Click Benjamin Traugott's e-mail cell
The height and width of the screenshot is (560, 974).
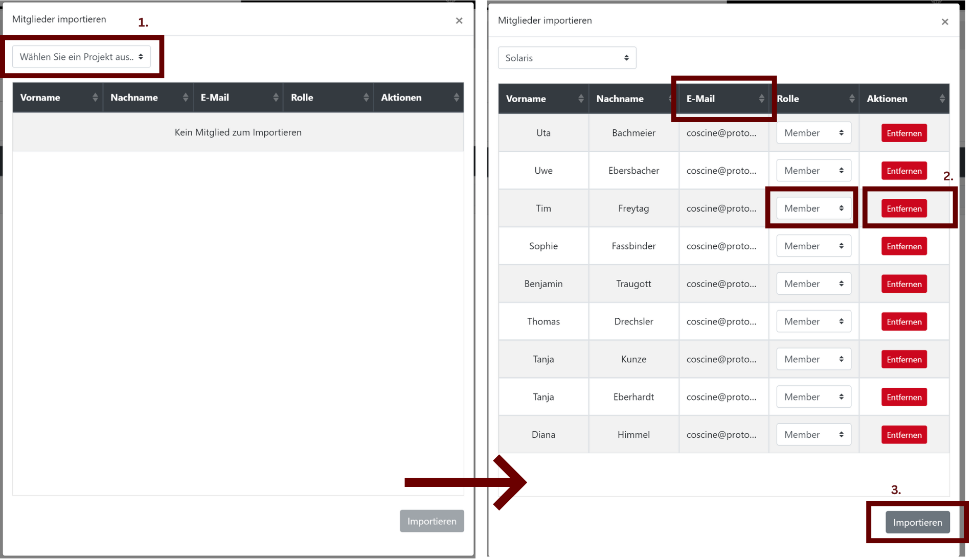click(721, 284)
